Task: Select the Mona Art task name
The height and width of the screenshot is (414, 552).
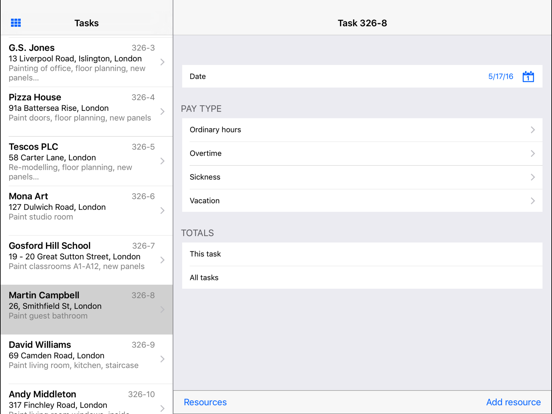Action: [28, 196]
